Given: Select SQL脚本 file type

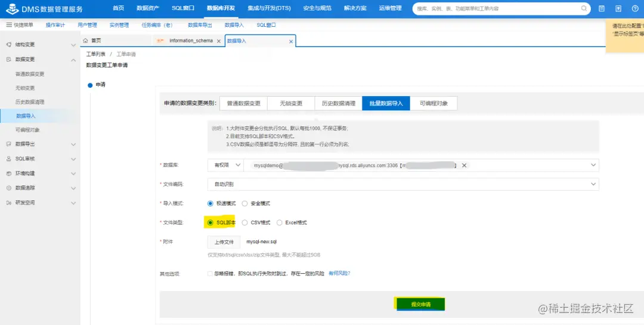Looking at the screenshot, I should click(210, 222).
